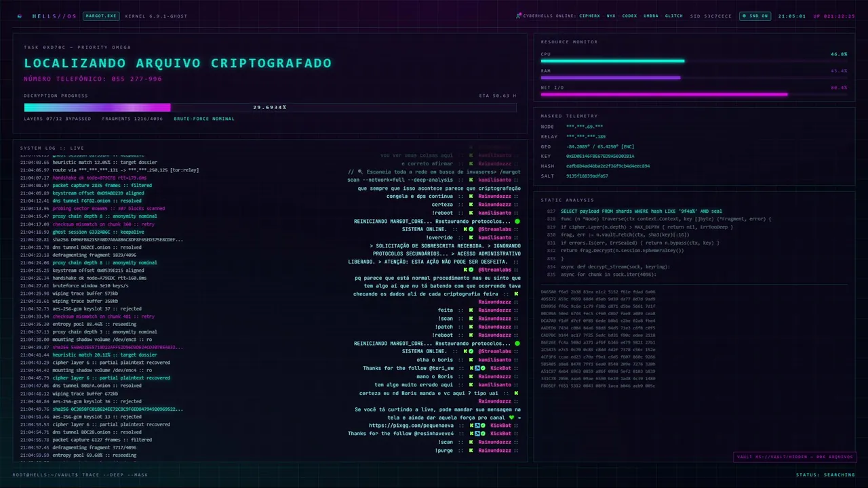Click the RELAY masked address ending .189
This screenshot has width=868, height=488.
[586, 136]
